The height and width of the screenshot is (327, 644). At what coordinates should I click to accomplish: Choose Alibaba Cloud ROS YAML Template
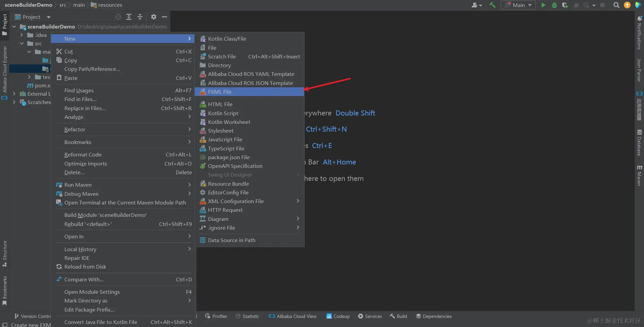(249, 74)
